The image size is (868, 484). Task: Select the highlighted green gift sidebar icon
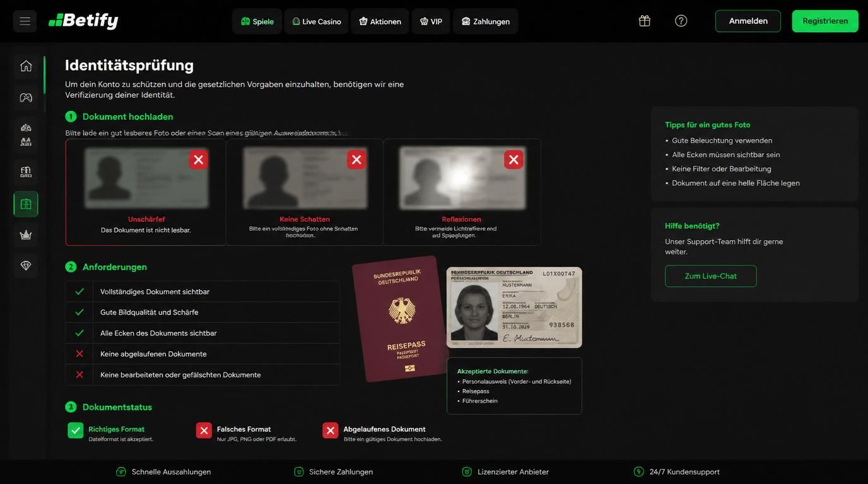pyautogui.click(x=26, y=204)
